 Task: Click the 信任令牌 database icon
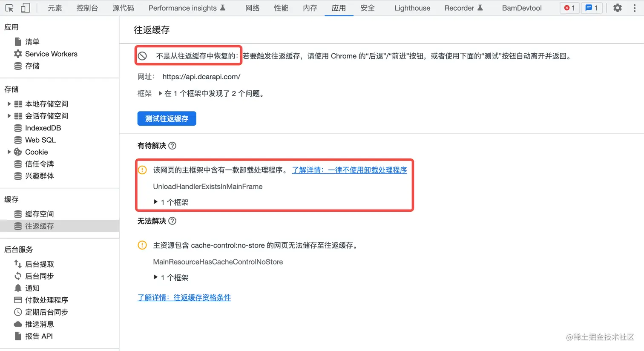[18, 164]
